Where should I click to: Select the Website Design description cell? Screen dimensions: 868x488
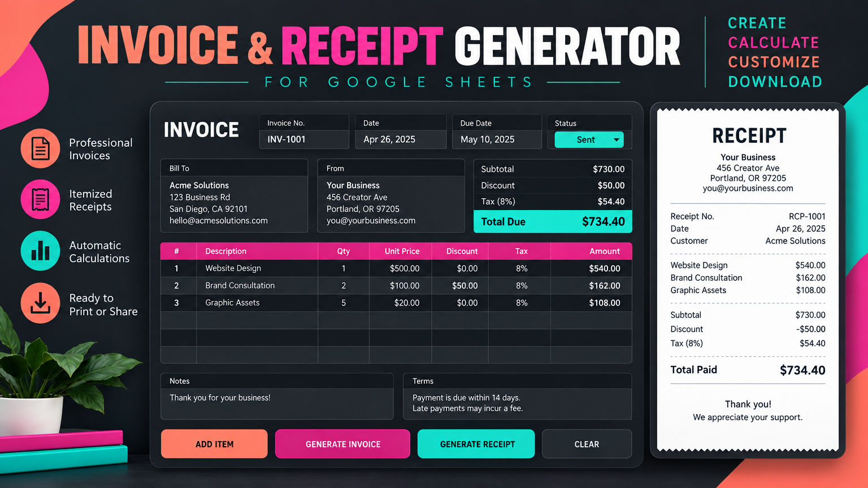coord(257,268)
